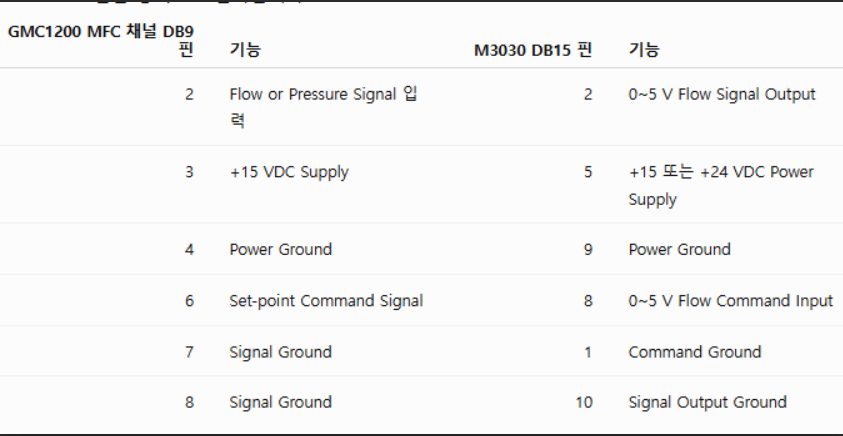The height and width of the screenshot is (436, 843).
Task: Click the 'GMC1200 MFC 채널 DB9 핀' column header
Action: 101,40
